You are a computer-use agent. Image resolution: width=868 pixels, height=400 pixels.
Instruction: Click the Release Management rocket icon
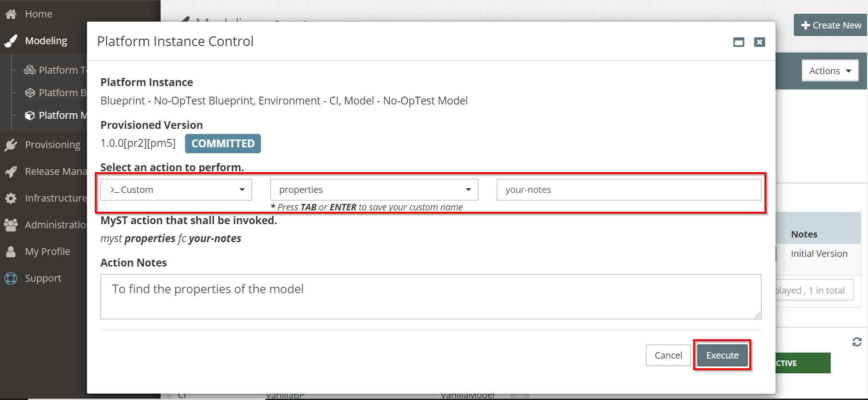point(11,172)
